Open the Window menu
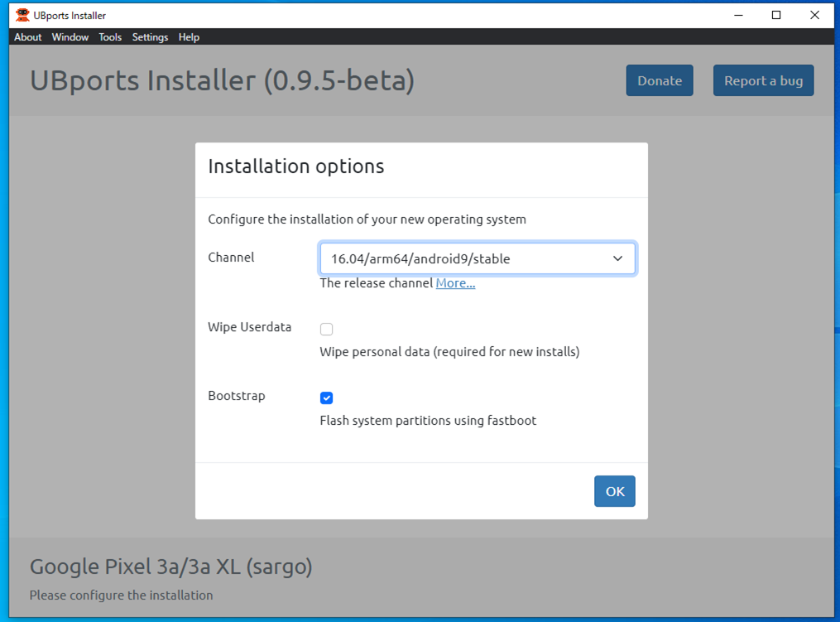Viewport: 840px width, 622px height. (x=70, y=37)
